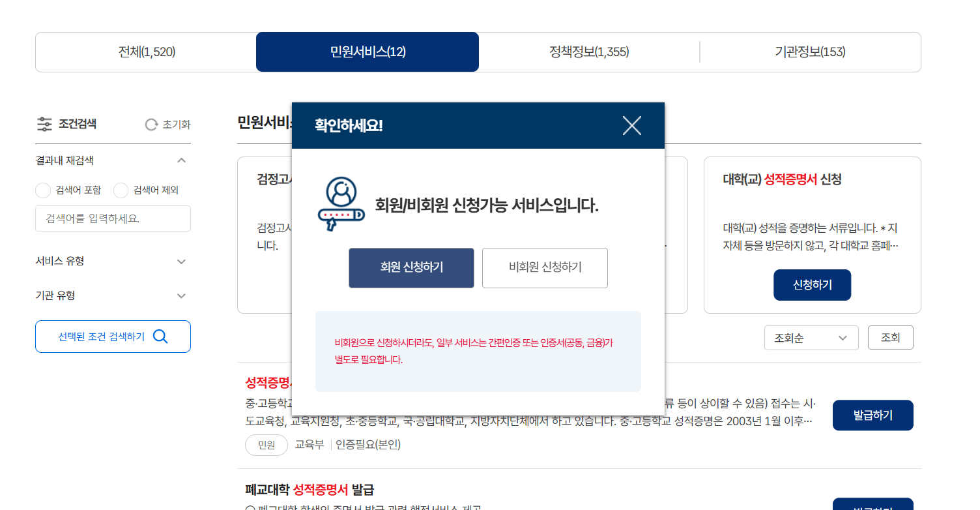Click 신청하기 for 대학(교) 성적증명서
The width and height of the screenshot is (980, 510).
(x=812, y=284)
